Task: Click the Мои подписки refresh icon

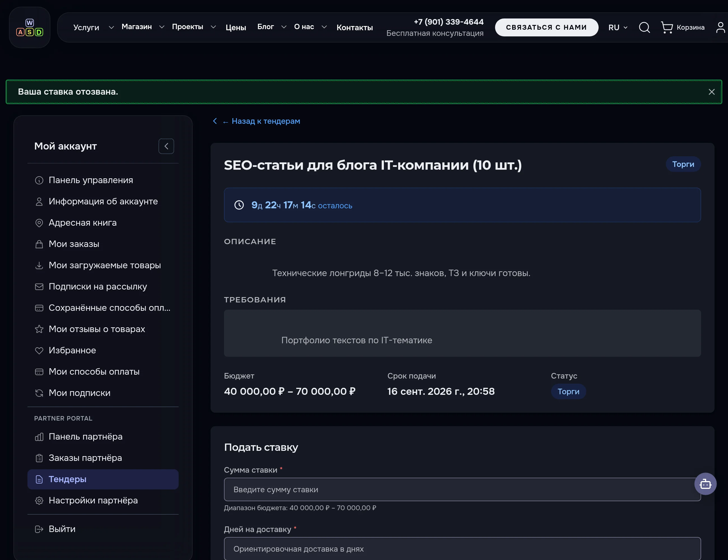Action: [x=39, y=393]
